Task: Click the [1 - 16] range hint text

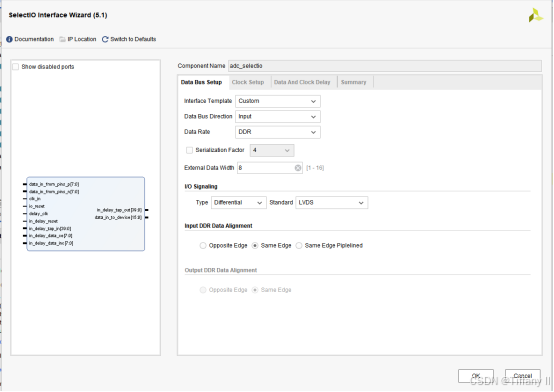Action: pos(315,168)
